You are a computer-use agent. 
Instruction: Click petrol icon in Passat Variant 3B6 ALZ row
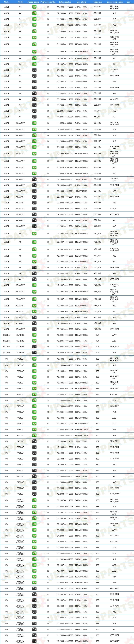click(x=34, y=507)
